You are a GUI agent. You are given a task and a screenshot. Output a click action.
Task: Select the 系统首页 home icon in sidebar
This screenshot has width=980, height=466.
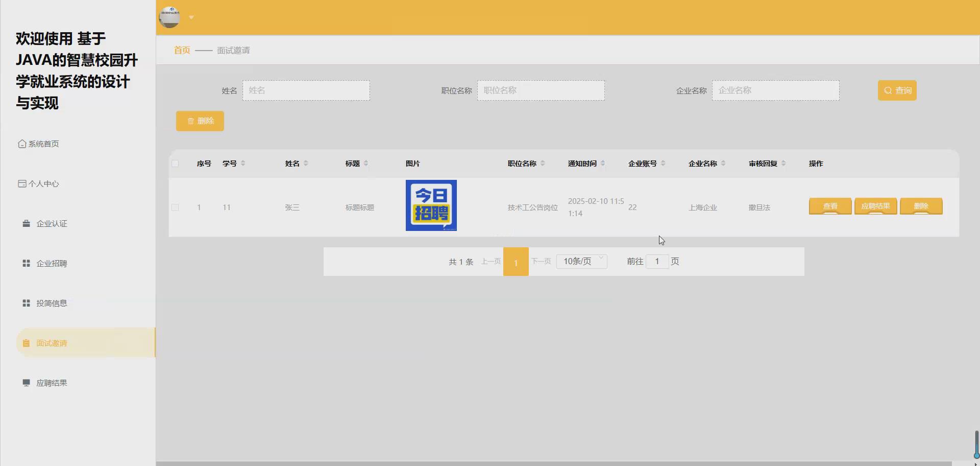pos(21,144)
